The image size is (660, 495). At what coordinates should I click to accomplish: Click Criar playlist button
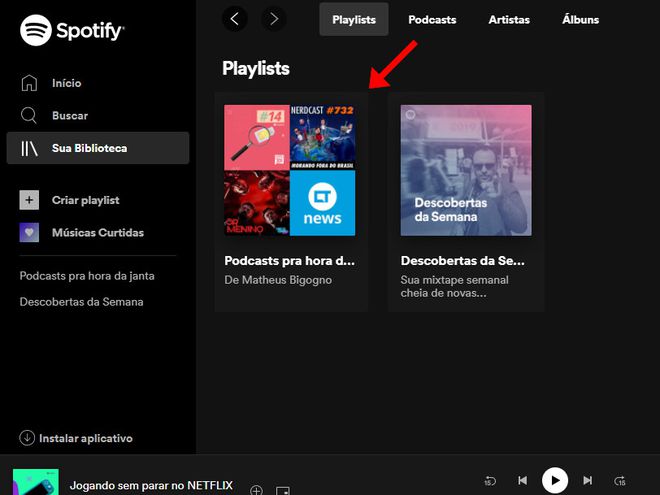click(85, 200)
